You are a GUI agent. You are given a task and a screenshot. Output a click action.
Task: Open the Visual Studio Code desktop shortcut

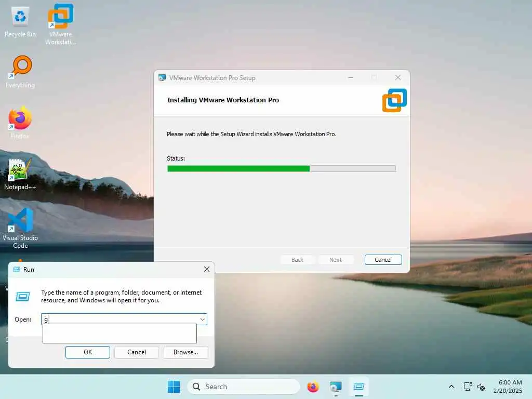pos(20,228)
